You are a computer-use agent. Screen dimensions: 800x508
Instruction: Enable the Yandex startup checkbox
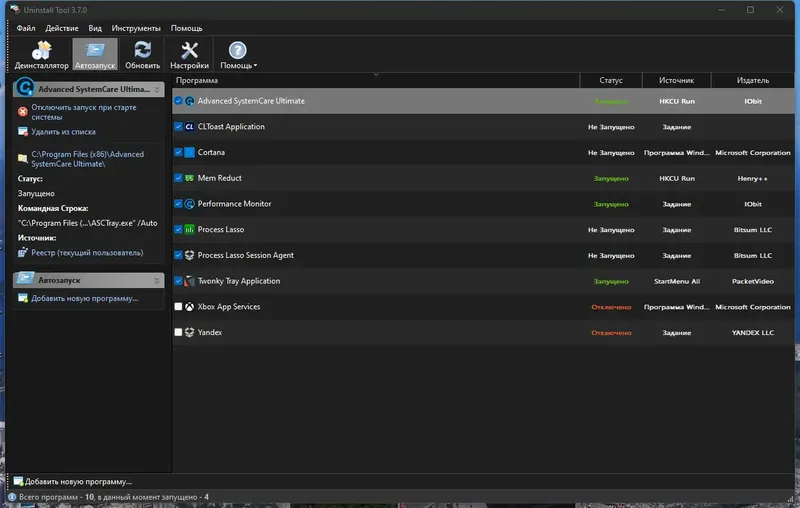pos(178,332)
